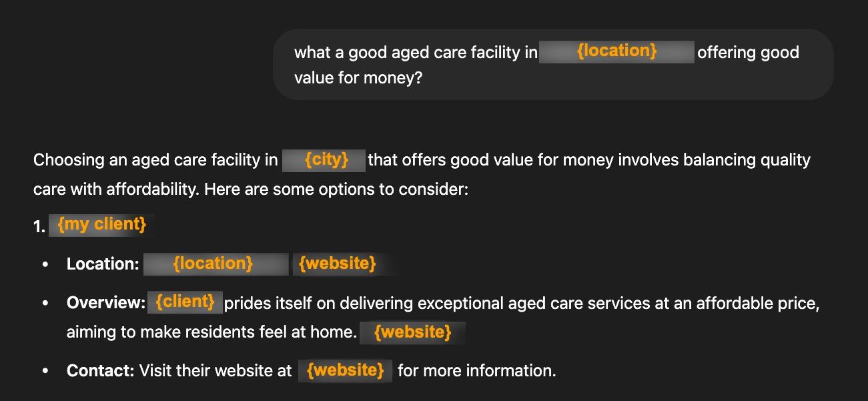Click the {location} tag beside Location label
This screenshot has height=401, width=868.
coord(212,264)
